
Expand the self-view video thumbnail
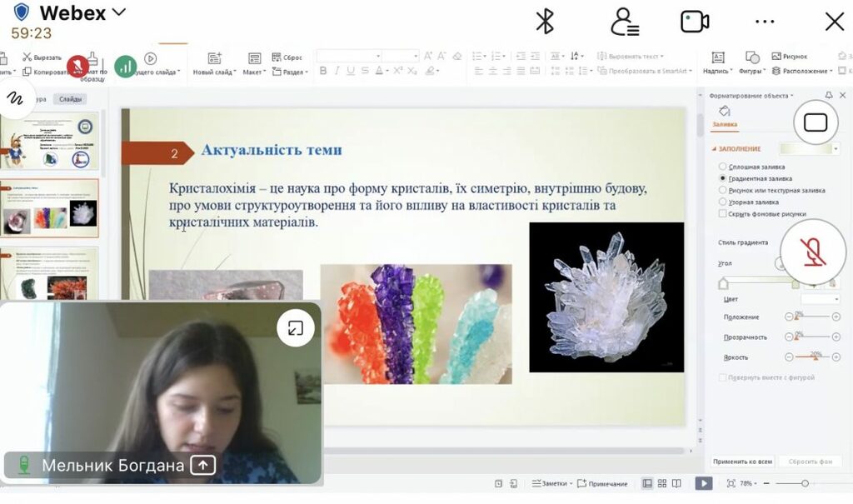(295, 328)
